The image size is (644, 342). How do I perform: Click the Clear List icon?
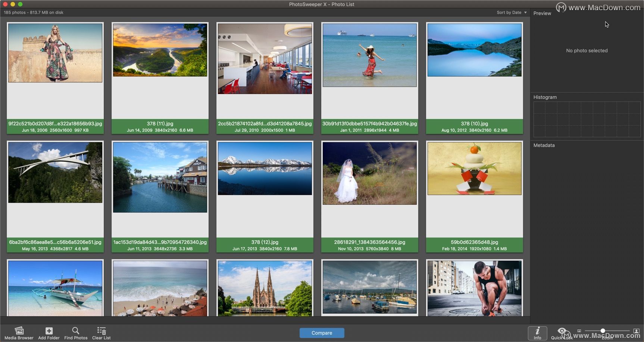click(x=101, y=331)
